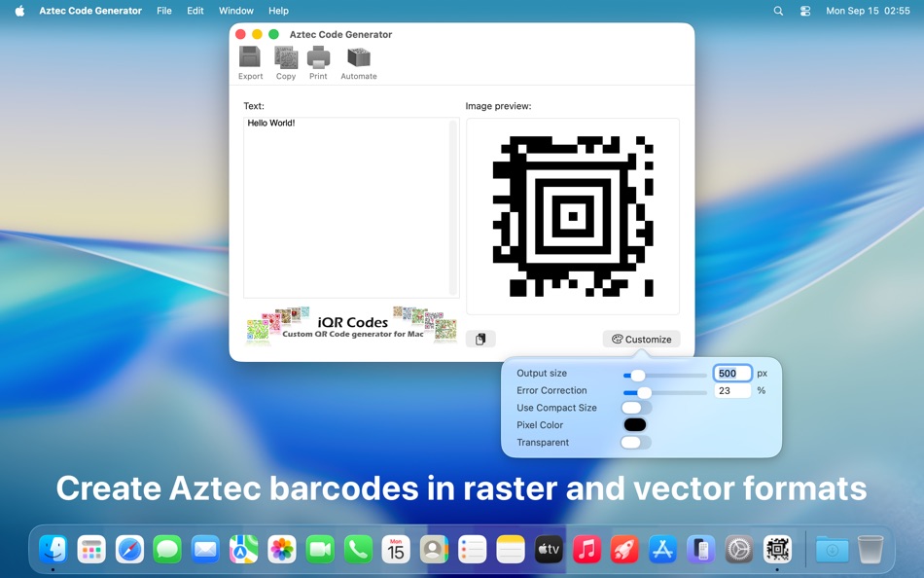Screen dimensions: 924x578
Task: Open Maps from the Dock
Action: (243, 550)
